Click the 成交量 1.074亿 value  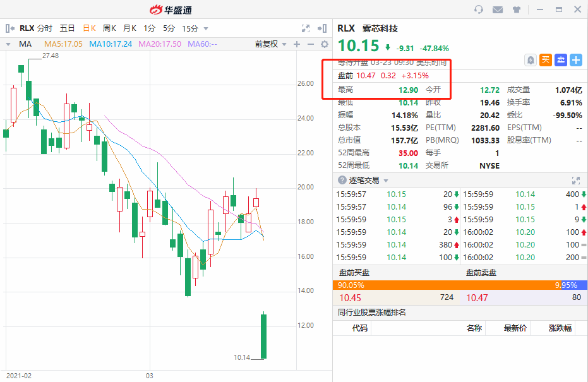[568, 90]
